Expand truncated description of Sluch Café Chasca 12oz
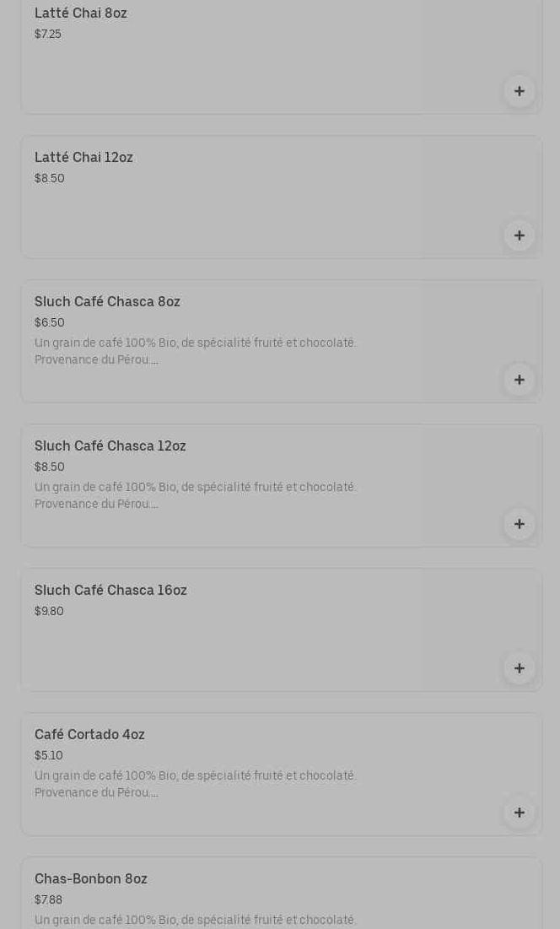The height and width of the screenshot is (929, 560). click(x=195, y=495)
